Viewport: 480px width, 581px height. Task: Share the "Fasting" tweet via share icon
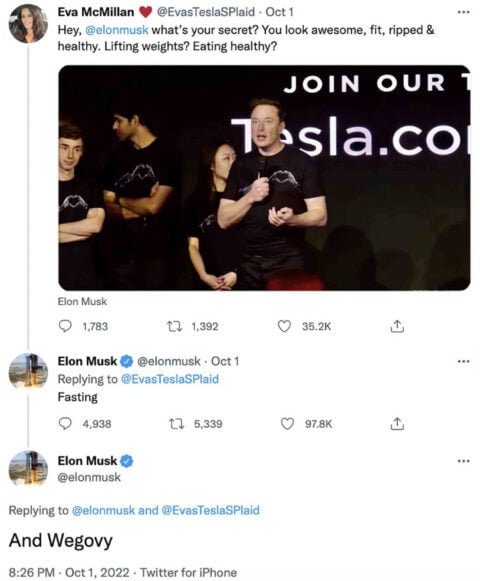[397, 424]
